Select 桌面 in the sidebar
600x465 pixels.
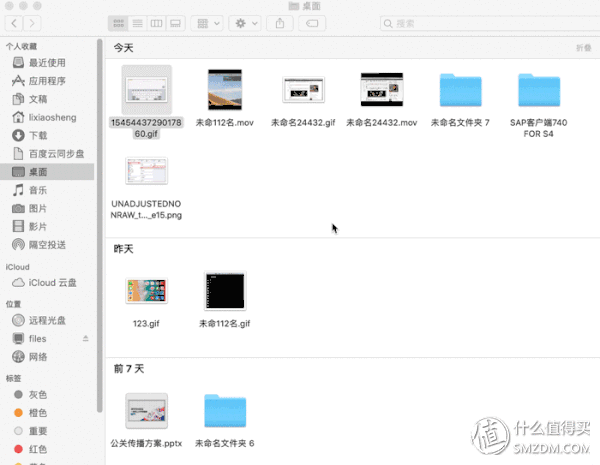47,172
